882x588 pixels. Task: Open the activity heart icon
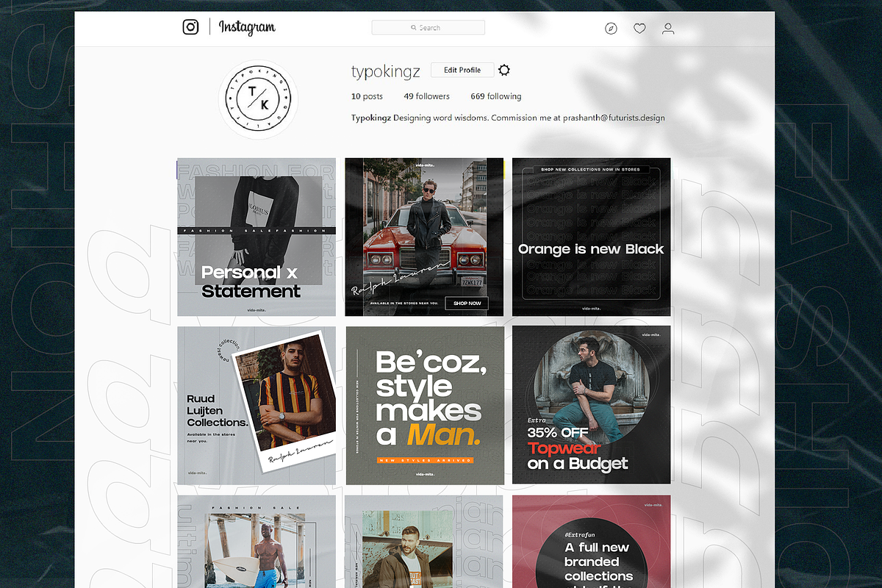pyautogui.click(x=639, y=29)
